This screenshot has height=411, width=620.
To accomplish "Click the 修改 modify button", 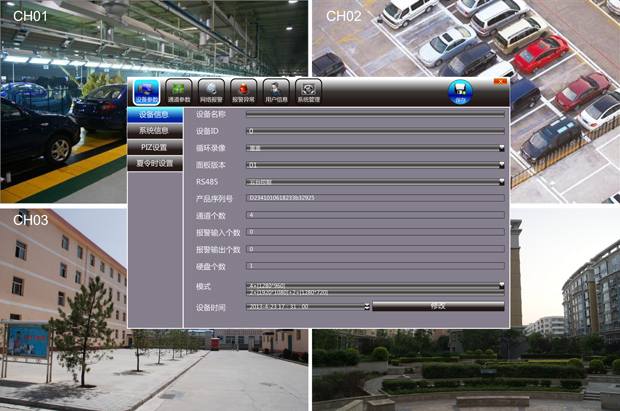I will coord(438,306).
